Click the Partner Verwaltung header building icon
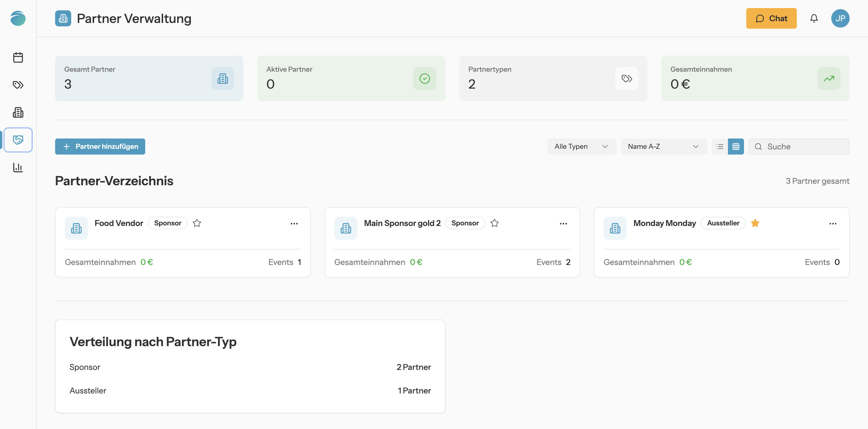 coord(63,18)
